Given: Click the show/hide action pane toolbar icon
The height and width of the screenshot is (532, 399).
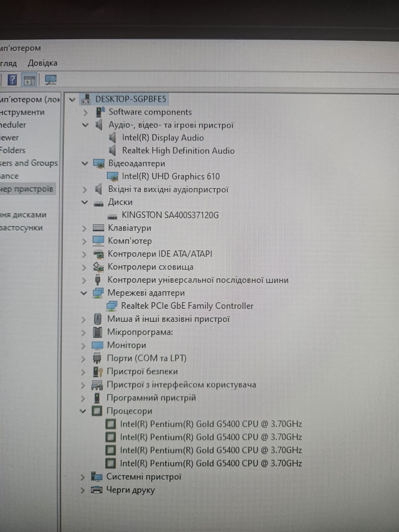Looking at the screenshot, I should click(30, 80).
